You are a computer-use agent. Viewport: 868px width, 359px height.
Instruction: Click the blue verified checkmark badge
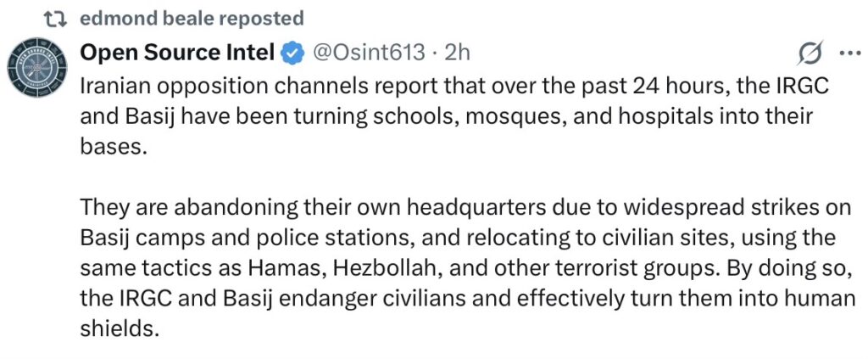click(293, 53)
